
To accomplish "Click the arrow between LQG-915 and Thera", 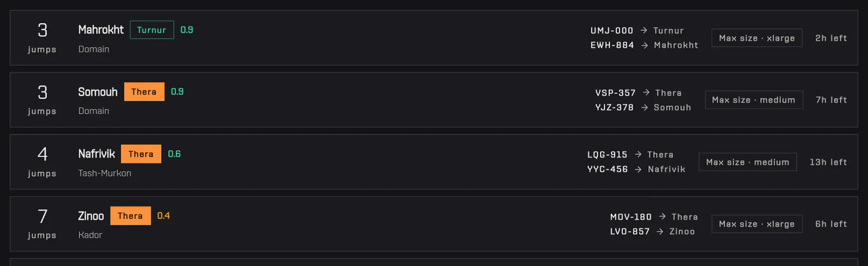I will (x=637, y=154).
